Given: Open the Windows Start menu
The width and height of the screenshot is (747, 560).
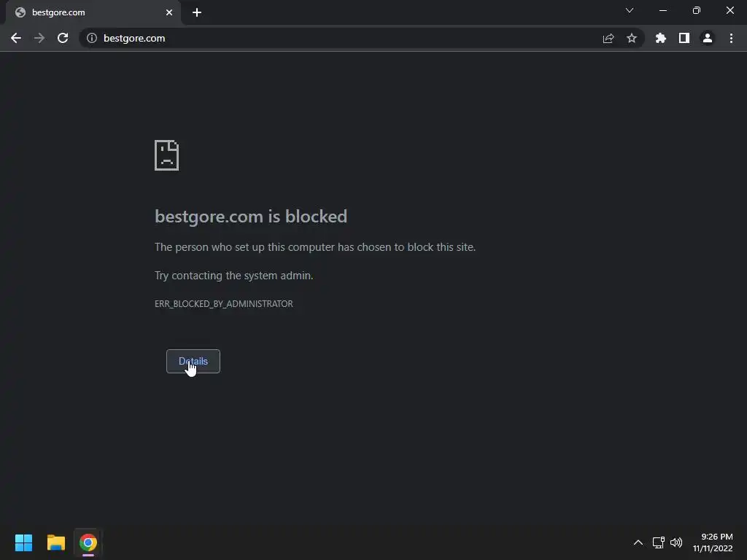Looking at the screenshot, I should [x=23, y=542].
